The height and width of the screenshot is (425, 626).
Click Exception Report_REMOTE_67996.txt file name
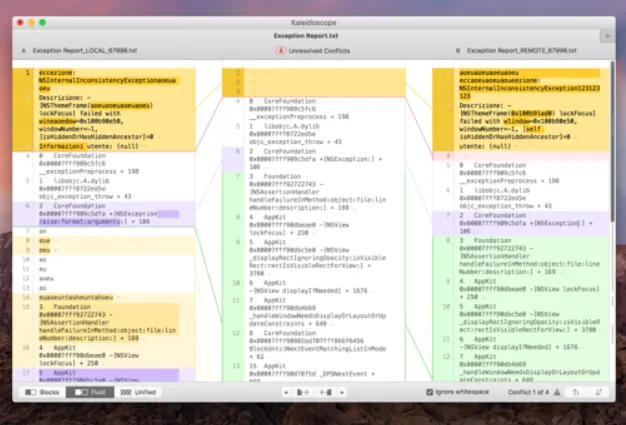point(522,51)
